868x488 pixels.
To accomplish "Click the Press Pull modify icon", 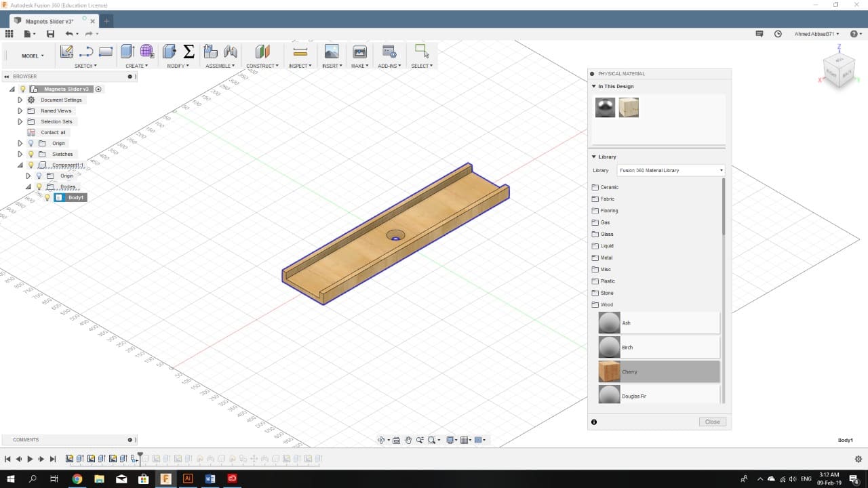I will 170,52.
